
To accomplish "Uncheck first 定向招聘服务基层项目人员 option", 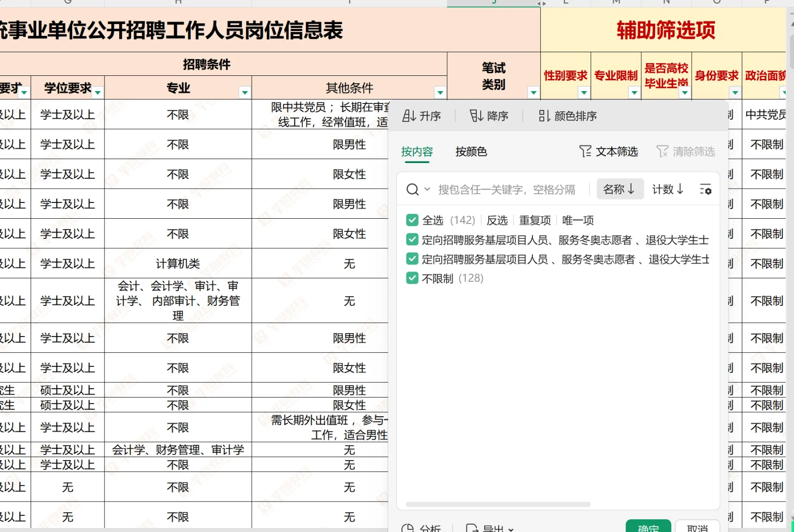I will pyautogui.click(x=412, y=240).
